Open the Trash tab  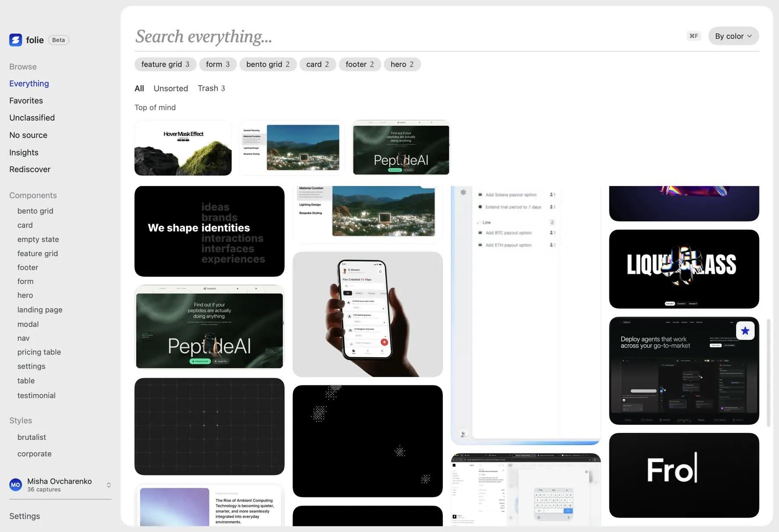[x=211, y=88]
